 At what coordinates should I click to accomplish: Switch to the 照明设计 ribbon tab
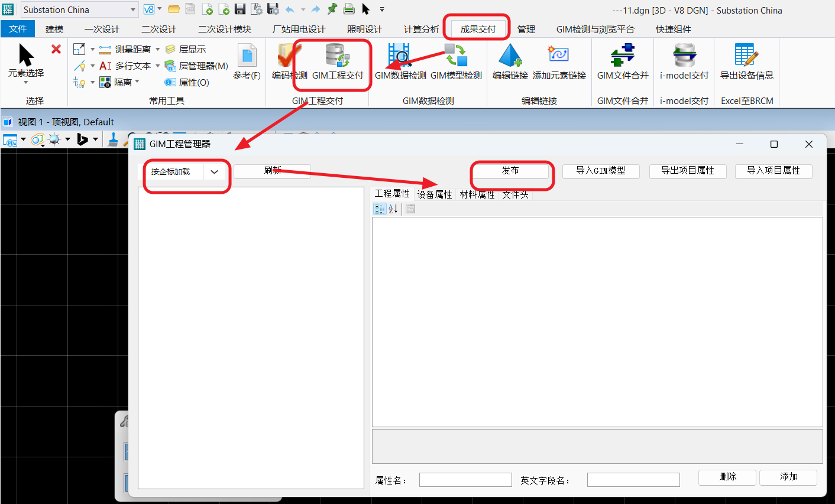click(364, 29)
